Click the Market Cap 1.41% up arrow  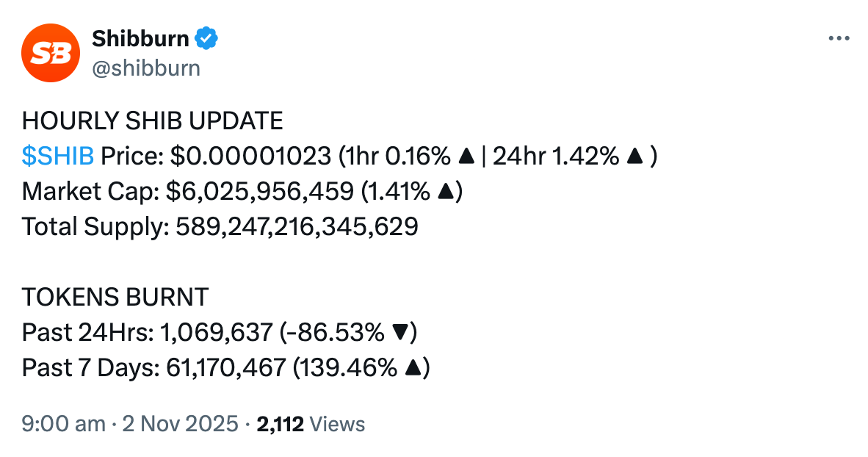(x=444, y=191)
